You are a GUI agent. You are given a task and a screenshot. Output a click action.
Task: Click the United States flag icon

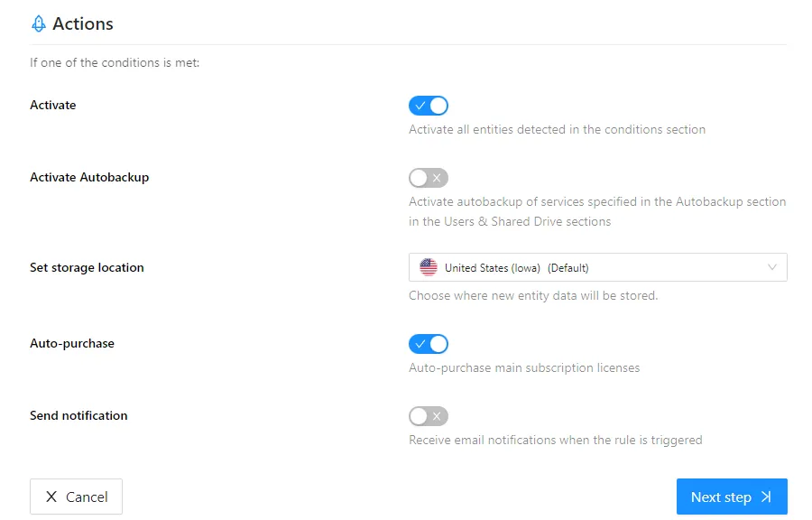[x=428, y=266]
